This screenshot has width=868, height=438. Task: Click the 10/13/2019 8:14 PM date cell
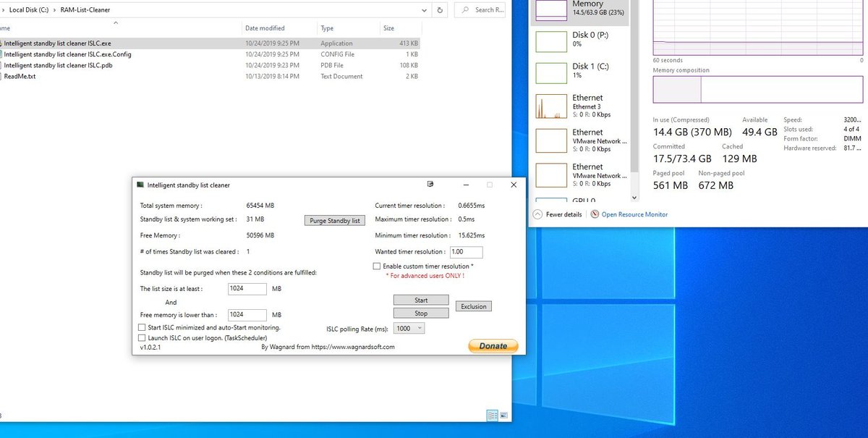[x=272, y=76]
